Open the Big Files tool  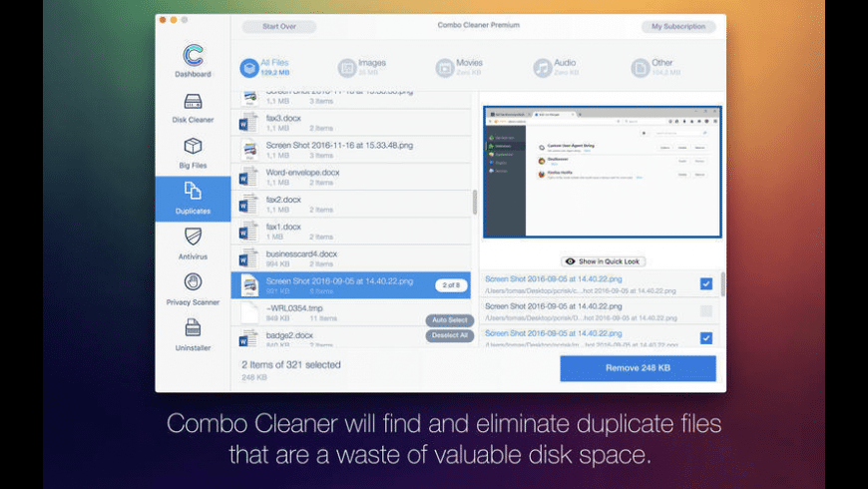point(193,154)
